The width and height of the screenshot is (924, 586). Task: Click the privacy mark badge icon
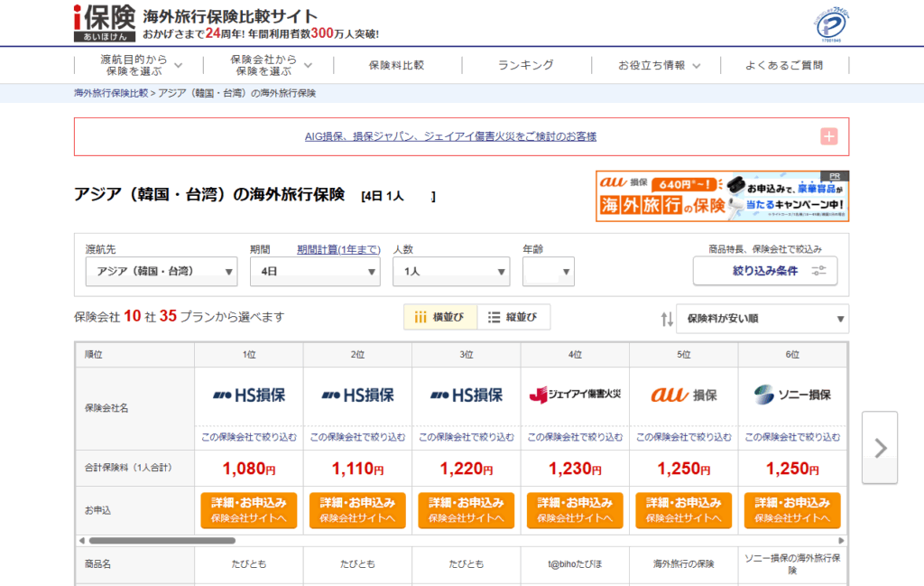pyautogui.click(x=831, y=23)
